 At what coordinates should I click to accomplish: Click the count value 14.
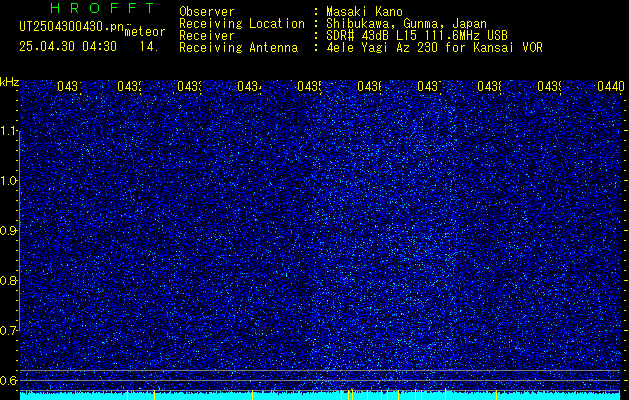149,47
